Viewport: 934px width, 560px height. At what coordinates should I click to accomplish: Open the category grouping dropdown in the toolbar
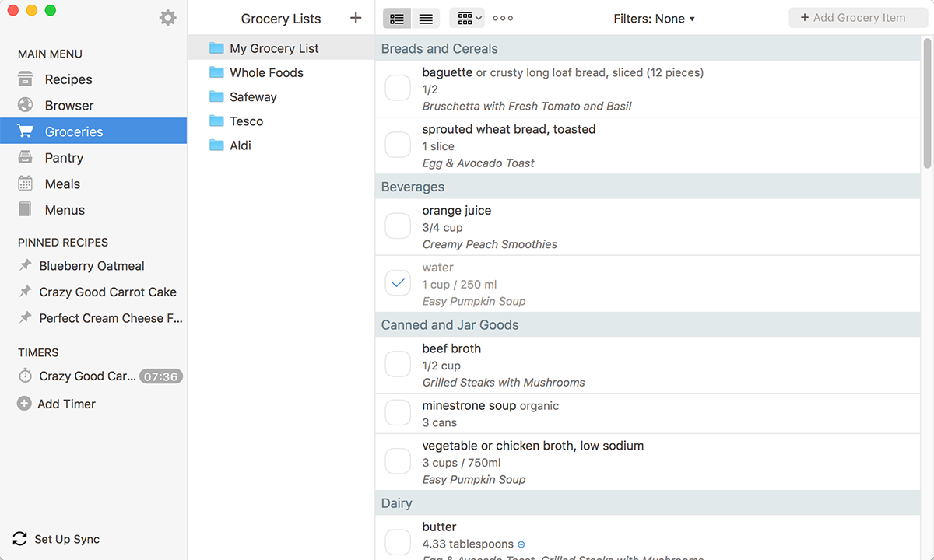pyautogui.click(x=465, y=18)
